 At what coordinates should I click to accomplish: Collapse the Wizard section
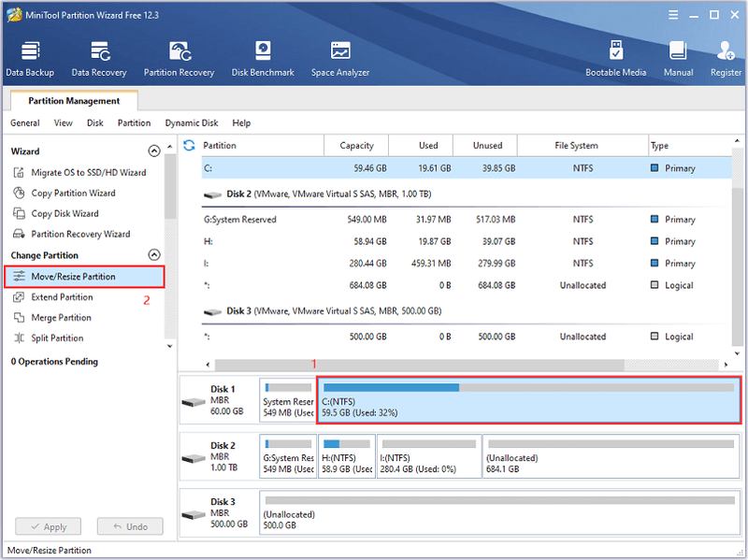pyautogui.click(x=154, y=151)
